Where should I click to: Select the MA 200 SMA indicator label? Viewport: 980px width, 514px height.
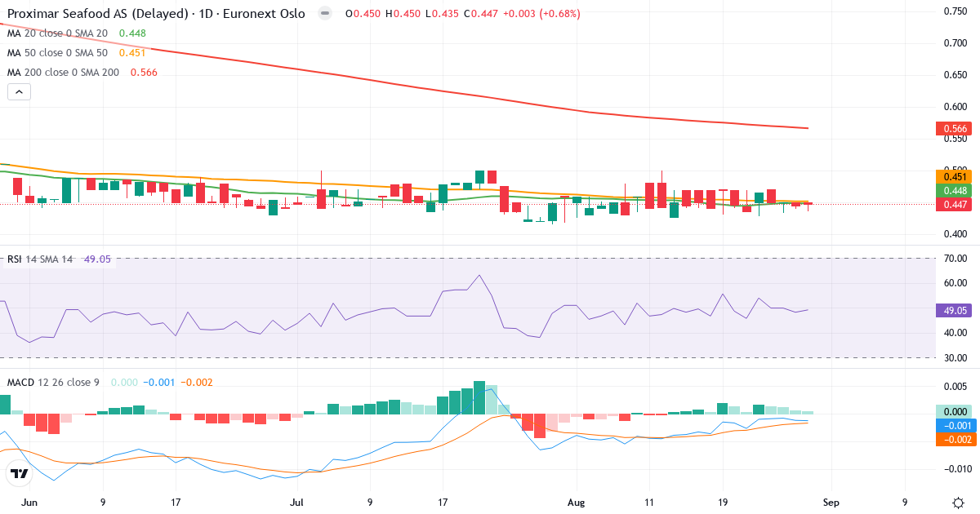(x=63, y=73)
